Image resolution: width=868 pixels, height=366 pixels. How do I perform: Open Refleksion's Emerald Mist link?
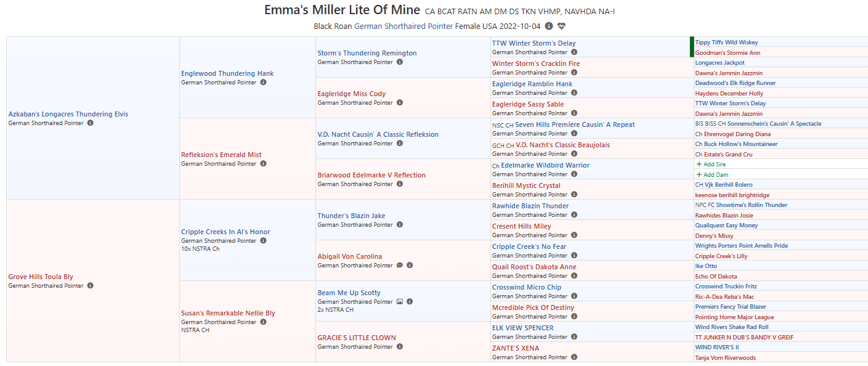point(221,155)
